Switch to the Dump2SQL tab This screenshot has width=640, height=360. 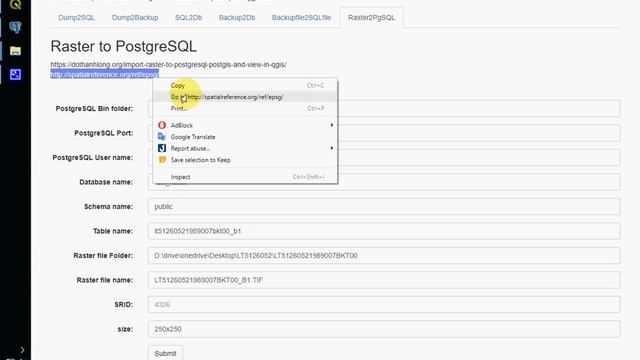pos(77,18)
